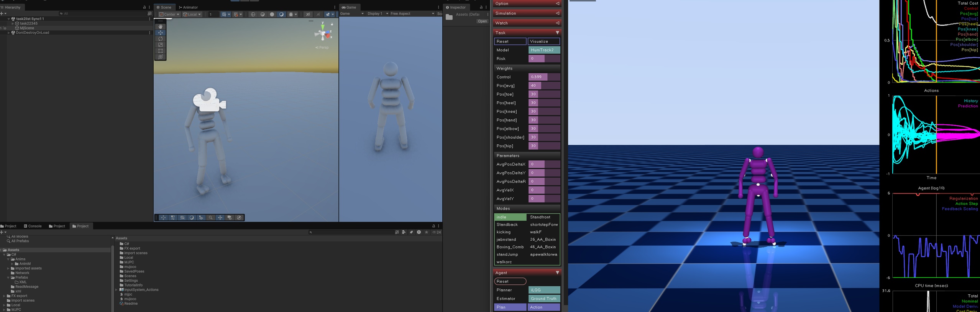980x312 pixels.
Task: Select the Hand tool in Scene view
Action: (160, 26)
